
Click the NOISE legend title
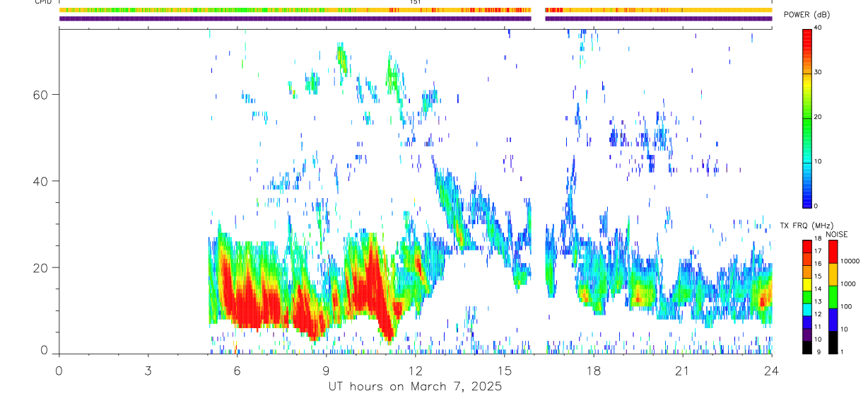tap(837, 234)
